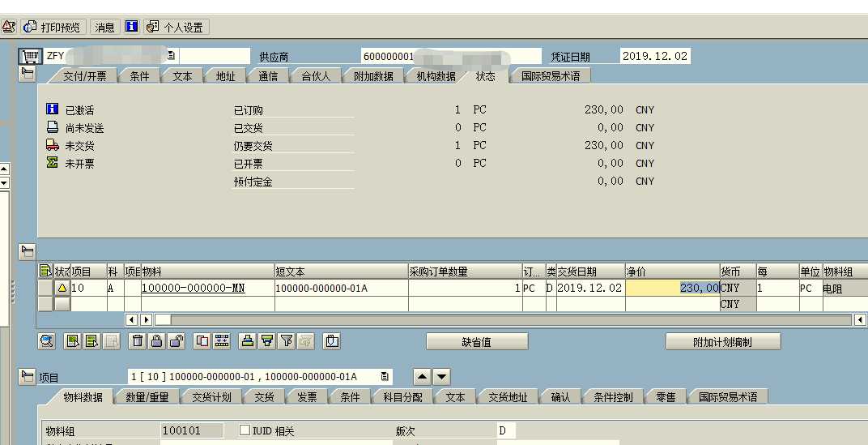
Task: Open the 数量/重量 quantity weight tab
Action: click(x=147, y=397)
